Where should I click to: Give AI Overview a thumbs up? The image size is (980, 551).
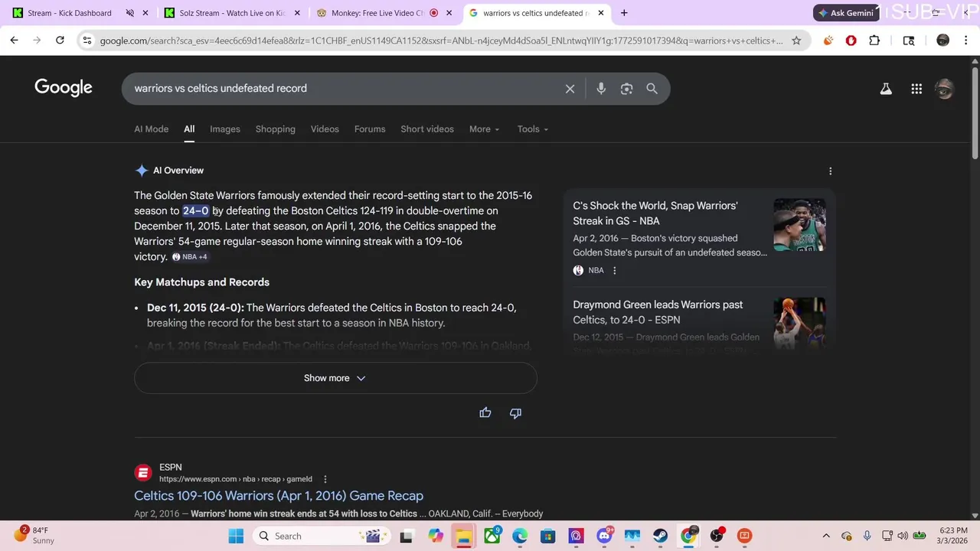click(x=485, y=413)
